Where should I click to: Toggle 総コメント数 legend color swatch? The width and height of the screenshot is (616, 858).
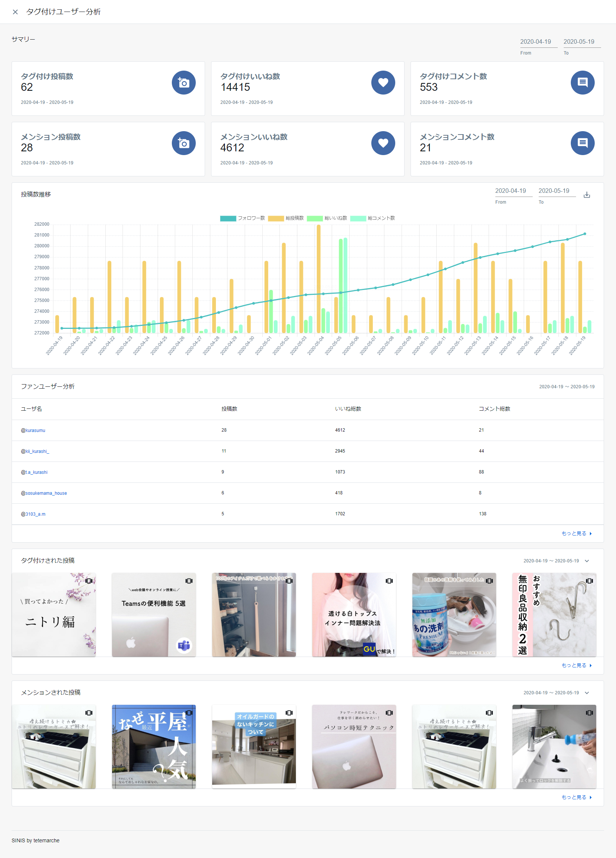point(358,218)
